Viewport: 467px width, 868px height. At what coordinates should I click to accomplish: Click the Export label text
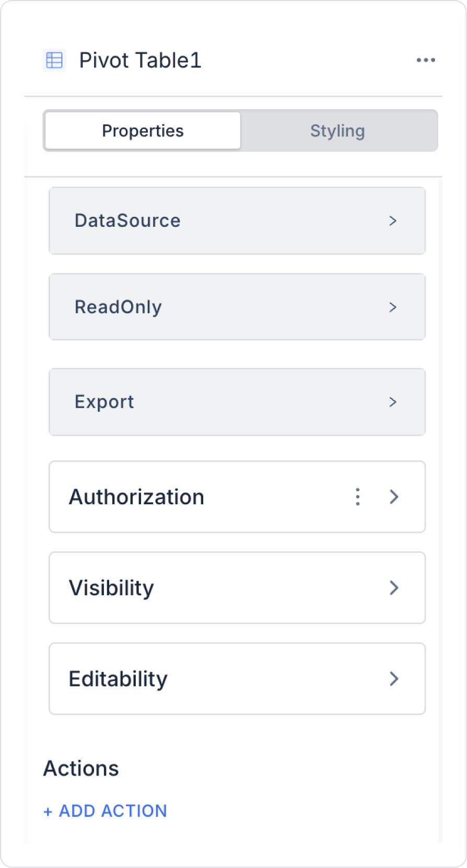(104, 402)
